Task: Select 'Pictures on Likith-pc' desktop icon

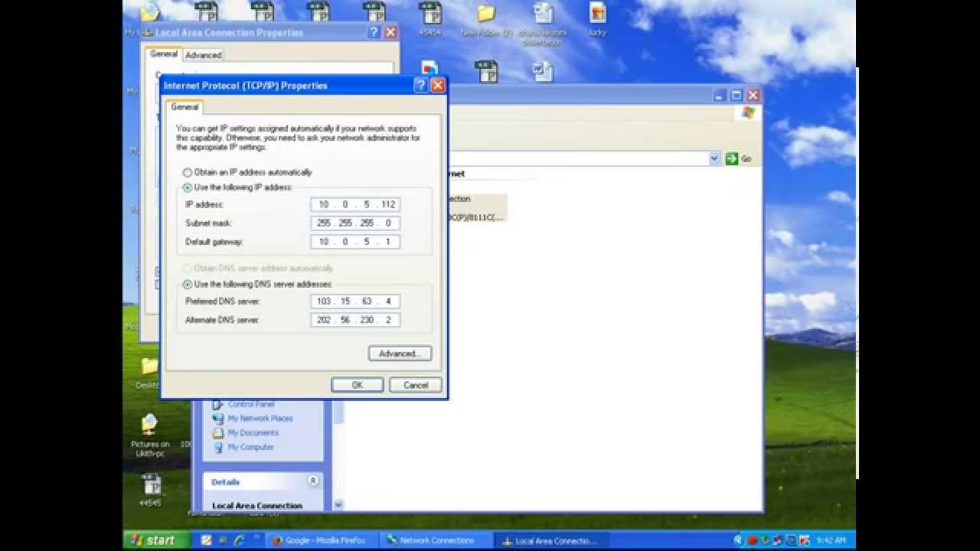Action: tap(150, 435)
